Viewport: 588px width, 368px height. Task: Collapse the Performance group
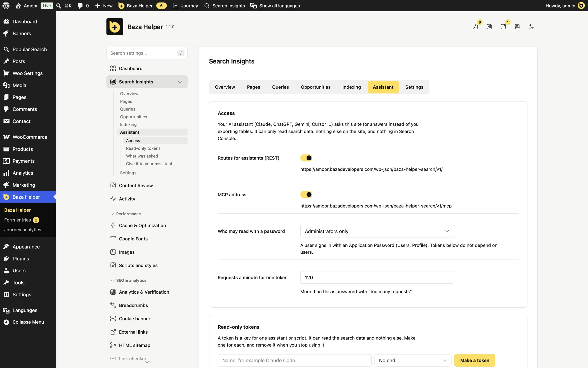click(126, 214)
